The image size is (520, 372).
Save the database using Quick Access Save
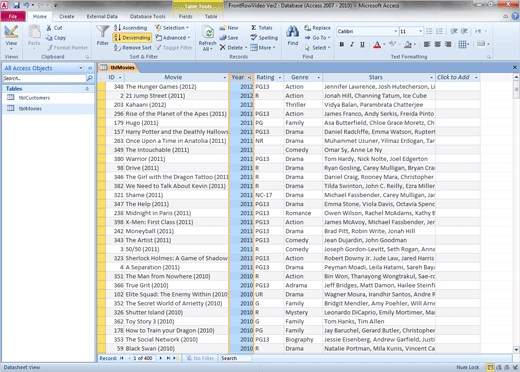[16, 5]
